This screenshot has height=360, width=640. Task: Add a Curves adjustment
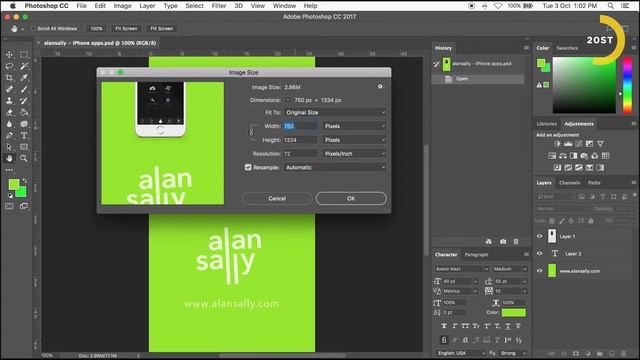pos(579,144)
